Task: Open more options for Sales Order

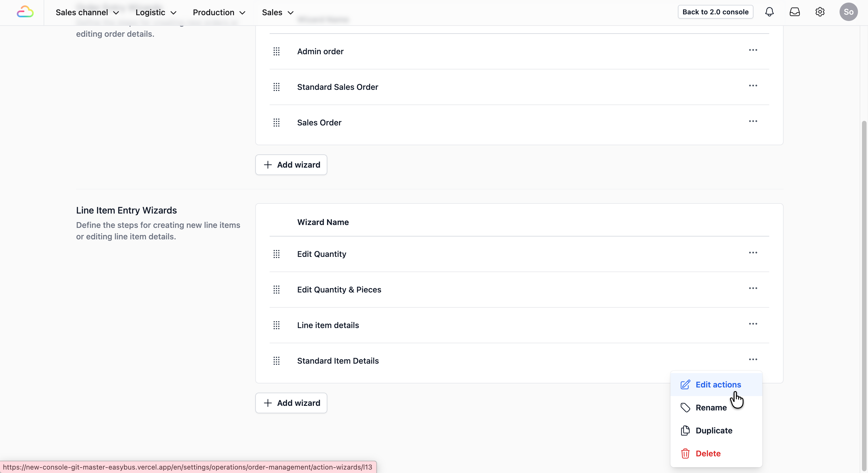Action: tap(753, 121)
